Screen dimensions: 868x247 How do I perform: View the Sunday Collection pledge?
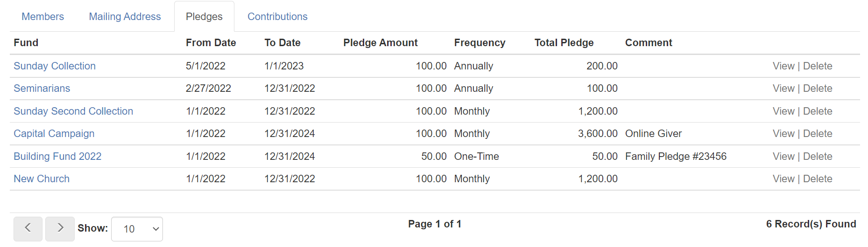[x=783, y=66]
